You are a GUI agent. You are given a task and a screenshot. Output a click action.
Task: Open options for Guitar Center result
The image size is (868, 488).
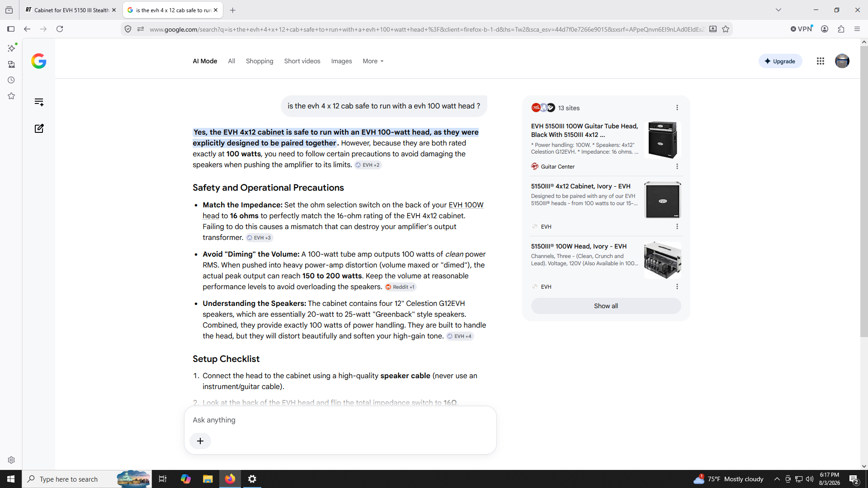tap(677, 166)
